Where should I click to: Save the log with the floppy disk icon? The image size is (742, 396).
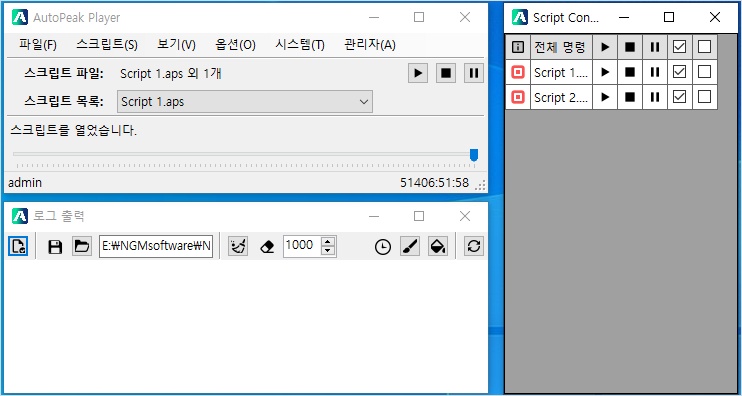point(55,246)
